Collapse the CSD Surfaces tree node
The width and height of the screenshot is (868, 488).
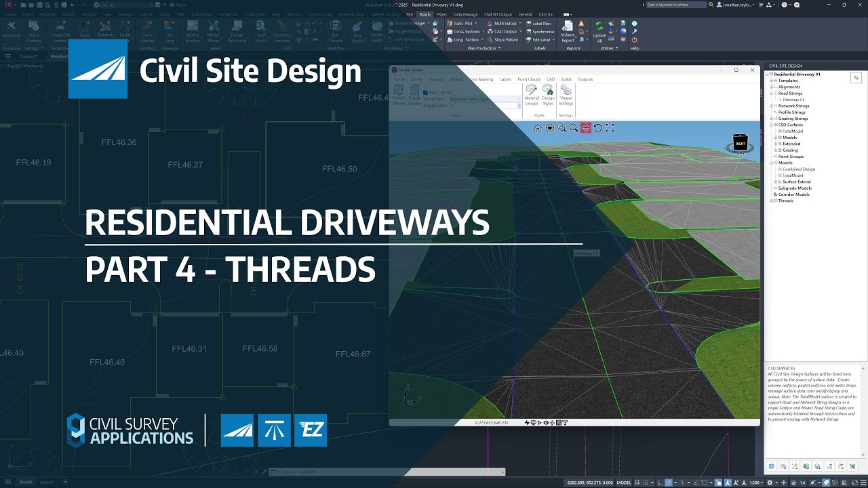772,125
